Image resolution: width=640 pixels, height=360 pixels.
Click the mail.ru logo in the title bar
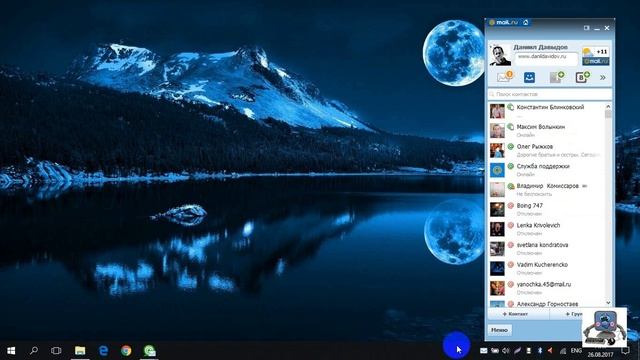pyautogui.click(x=504, y=22)
